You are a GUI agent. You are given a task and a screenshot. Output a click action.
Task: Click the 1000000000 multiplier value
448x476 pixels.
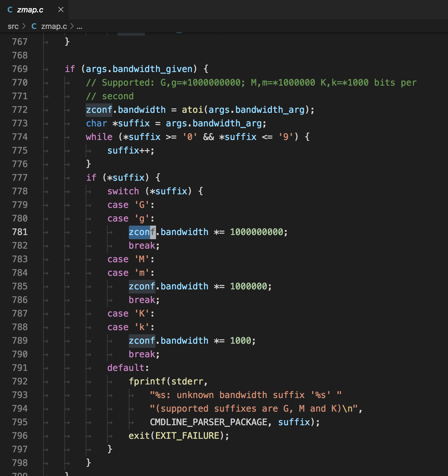click(257, 232)
